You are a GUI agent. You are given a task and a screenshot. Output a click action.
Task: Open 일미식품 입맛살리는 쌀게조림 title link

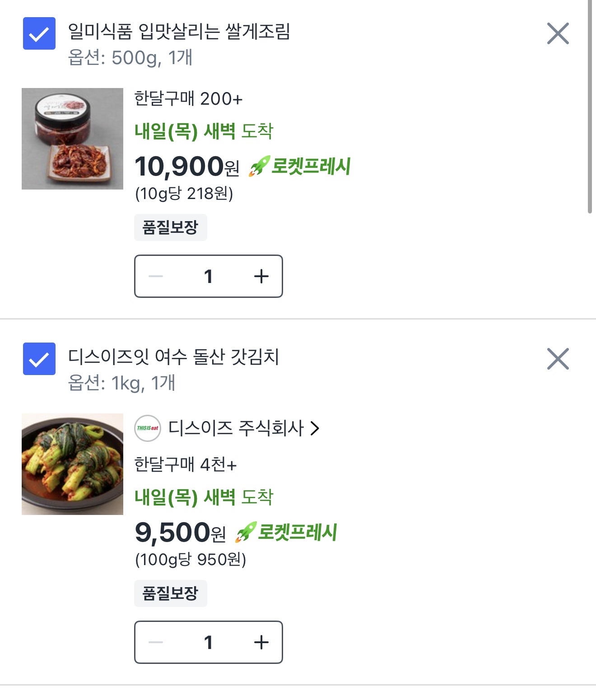(x=179, y=32)
